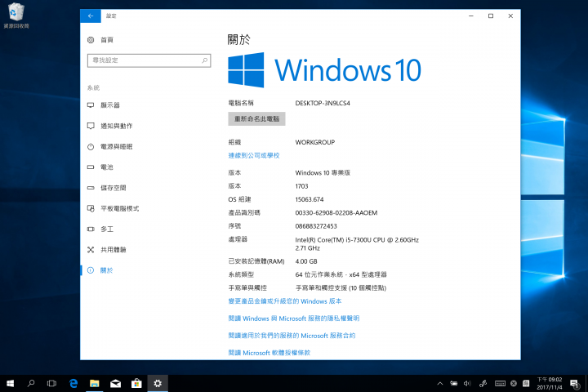Open the 首頁 home gear icon
The width and height of the screenshot is (588, 392).
(91, 40)
